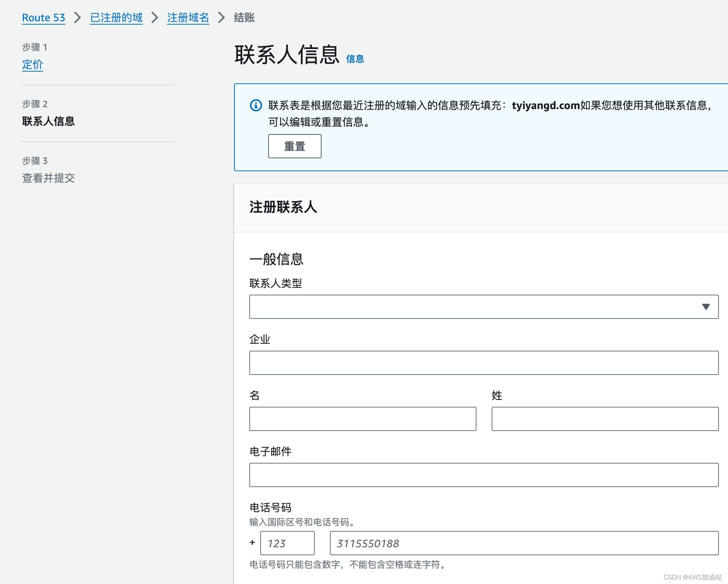Viewport: 728px width, 584px height.
Task: Click the 结账 breadcrumb text
Action: (244, 17)
